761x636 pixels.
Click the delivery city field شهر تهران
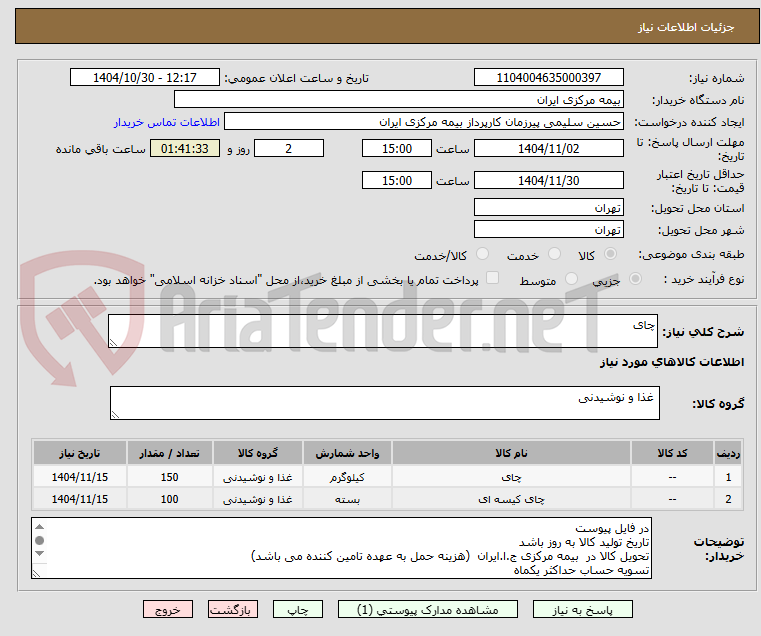[x=548, y=229]
